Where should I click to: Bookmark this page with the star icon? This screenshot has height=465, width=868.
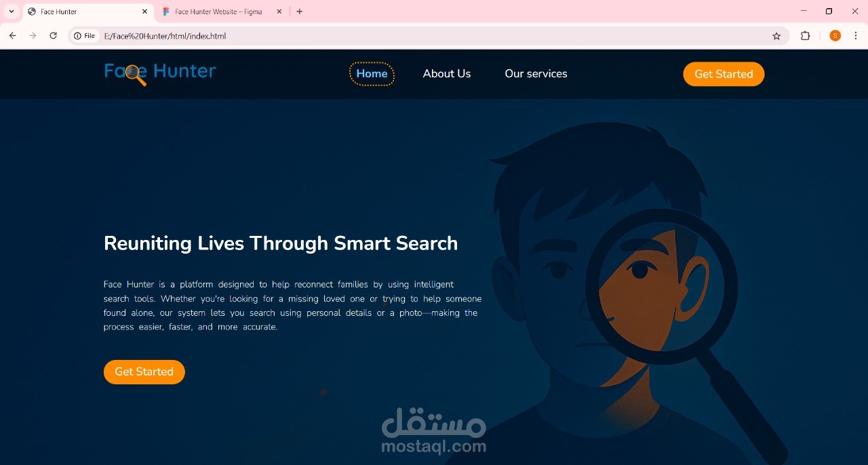coord(776,36)
